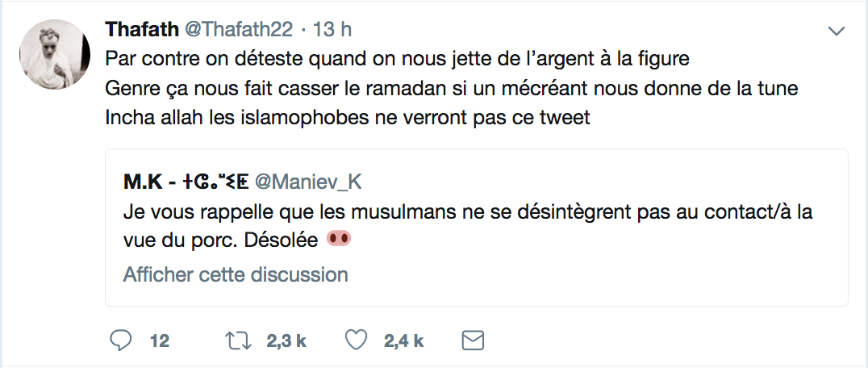
Task: Open the quoted tweet about 'vue du porc'
Action: point(476,227)
